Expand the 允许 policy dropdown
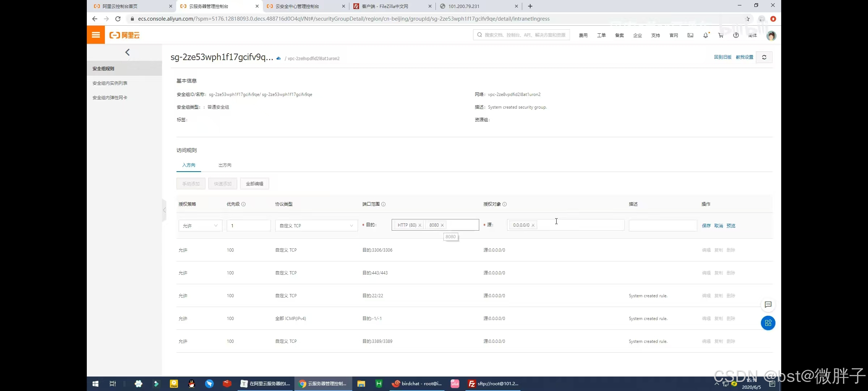The image size is (868, 391). (x=200, y=226)
